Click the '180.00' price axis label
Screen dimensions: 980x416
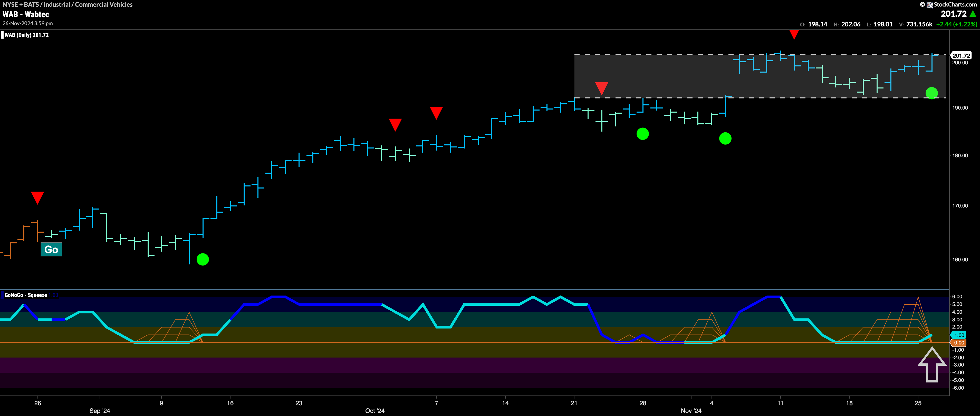pyautogui.click(x=960, y=155)
